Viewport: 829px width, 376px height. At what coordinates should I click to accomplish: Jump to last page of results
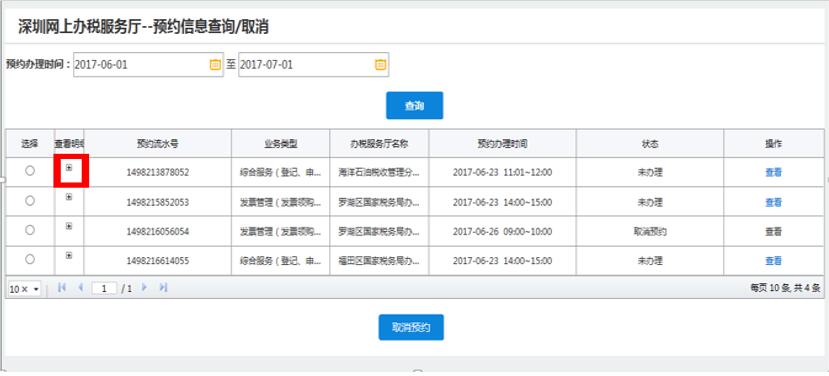(163, 288)
